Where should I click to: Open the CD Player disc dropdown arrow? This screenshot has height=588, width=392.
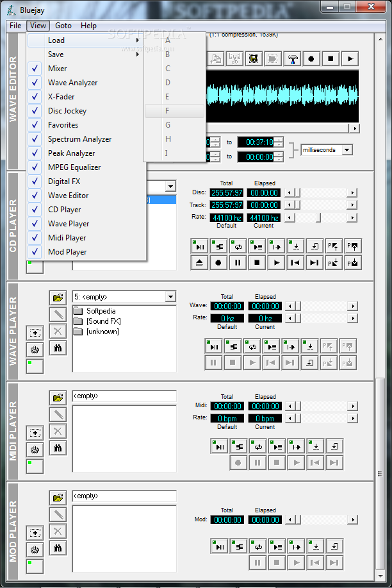[x=171, y=187]
